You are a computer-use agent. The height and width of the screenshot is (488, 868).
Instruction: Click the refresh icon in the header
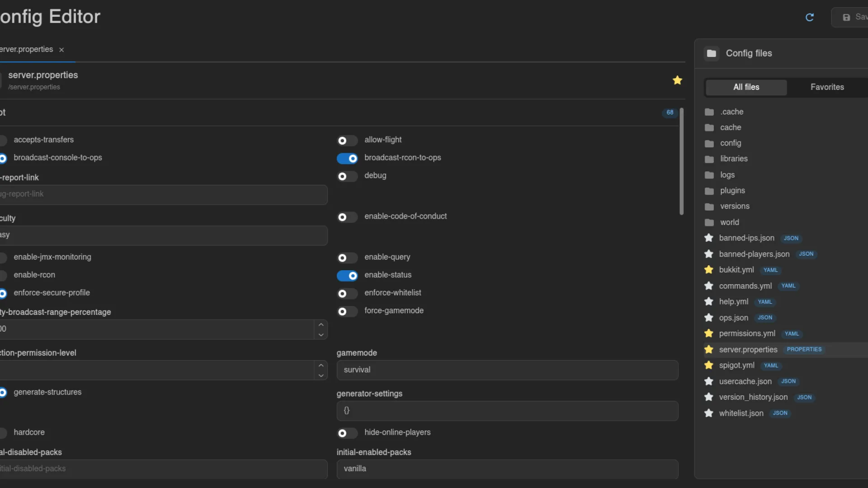coord(810,17)
